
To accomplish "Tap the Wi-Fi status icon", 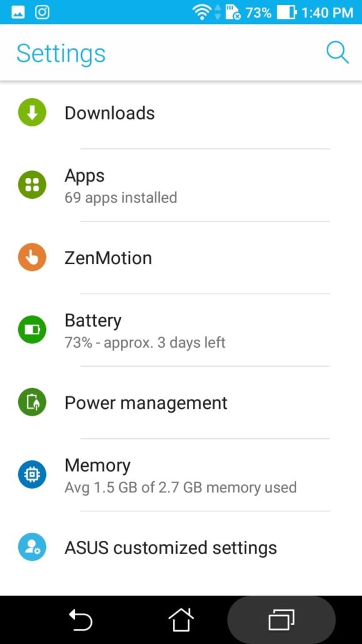I will click(201, 13).
